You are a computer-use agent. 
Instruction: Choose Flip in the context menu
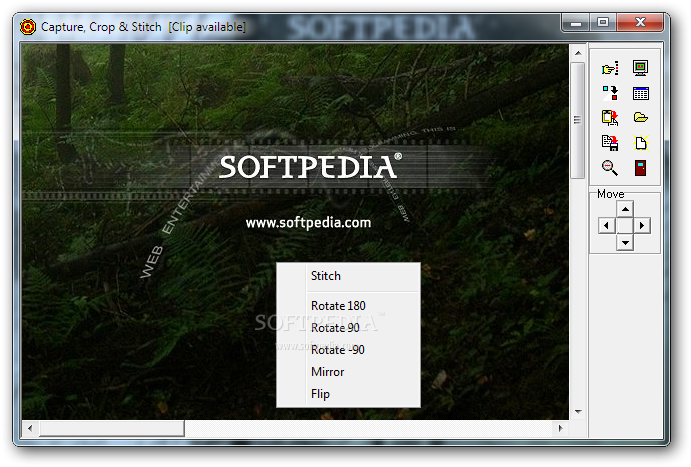pos(349,394)
